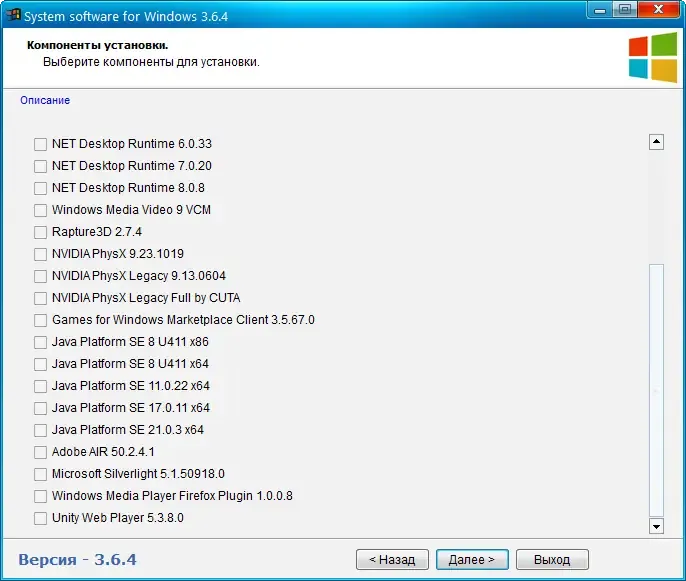The width and height of the screenshot is (686, 581).
Task: Click the scrollbar up arrow
Action: pyautogui.click(x=656, y=142)
